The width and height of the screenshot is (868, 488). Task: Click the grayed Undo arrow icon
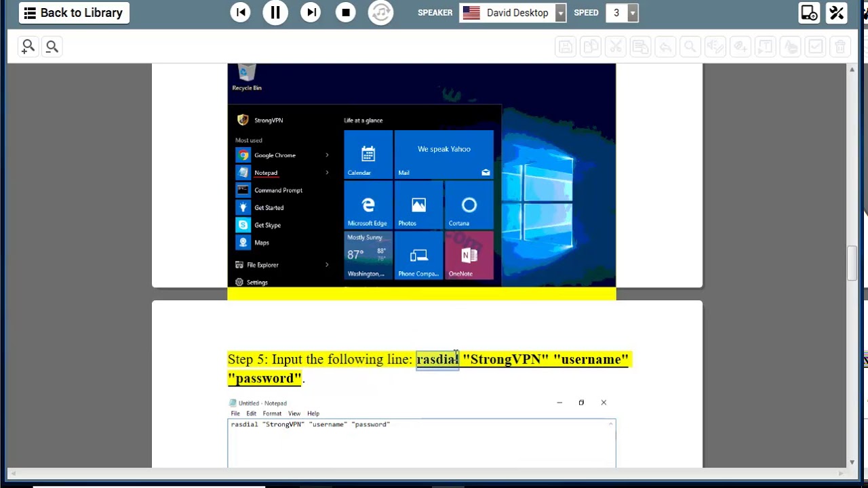(x=665, y=47)
